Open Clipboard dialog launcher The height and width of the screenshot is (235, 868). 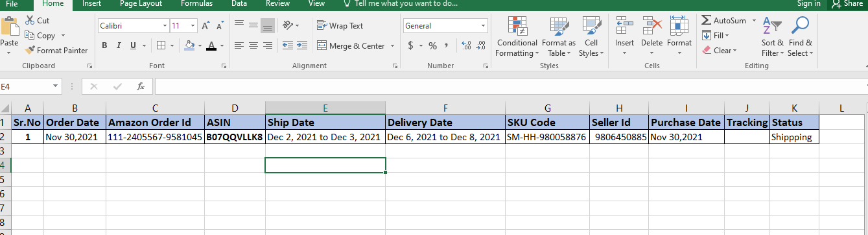click(x=89, y=66)
